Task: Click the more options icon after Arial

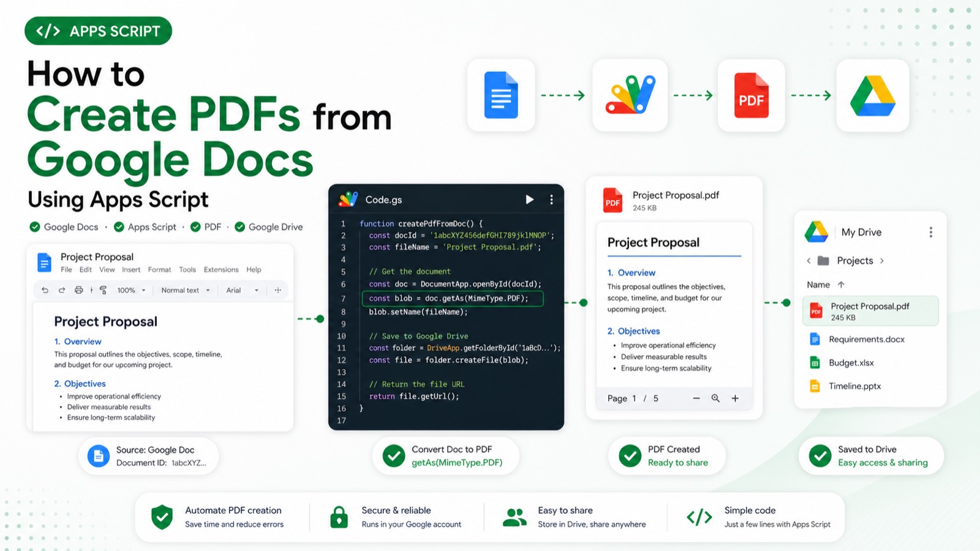Action: pyautogui.click(x=277, y=290)
